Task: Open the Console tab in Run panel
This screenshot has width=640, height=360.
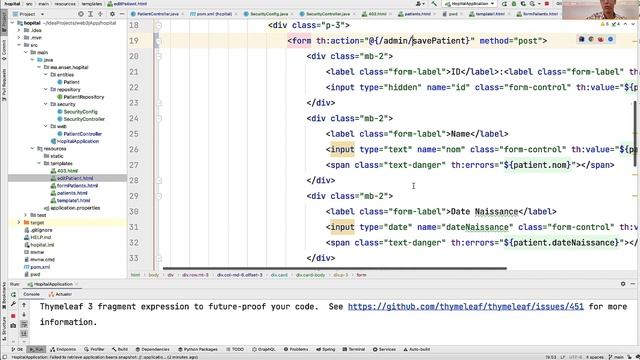Action: (31, 294)
